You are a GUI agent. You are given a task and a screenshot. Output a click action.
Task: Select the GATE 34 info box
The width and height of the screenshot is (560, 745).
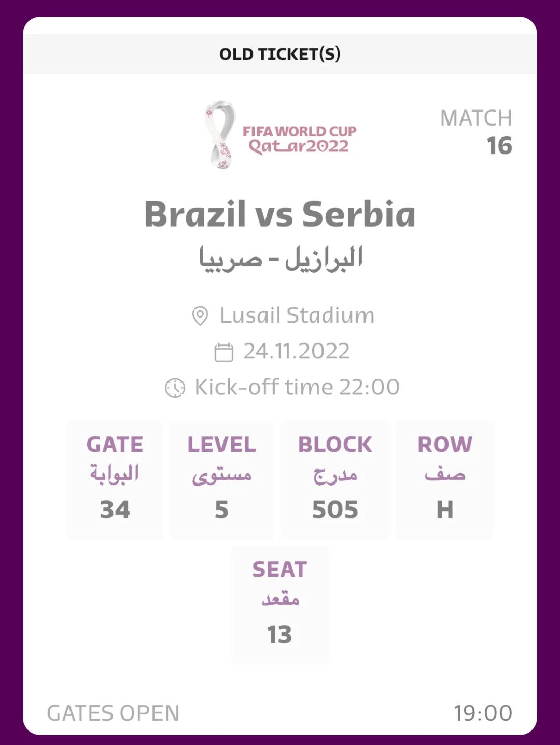point(115,479)
